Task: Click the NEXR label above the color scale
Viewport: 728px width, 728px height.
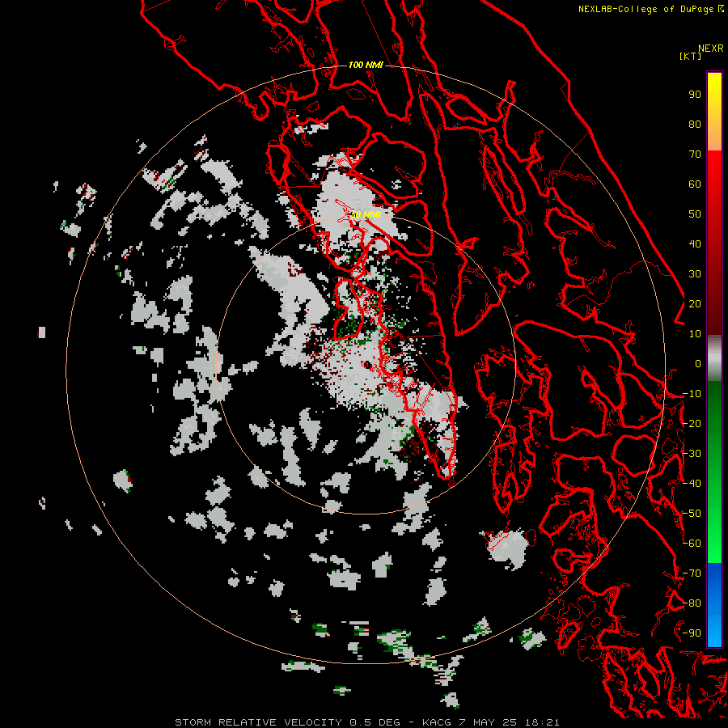Action: [x=711, y=49]
